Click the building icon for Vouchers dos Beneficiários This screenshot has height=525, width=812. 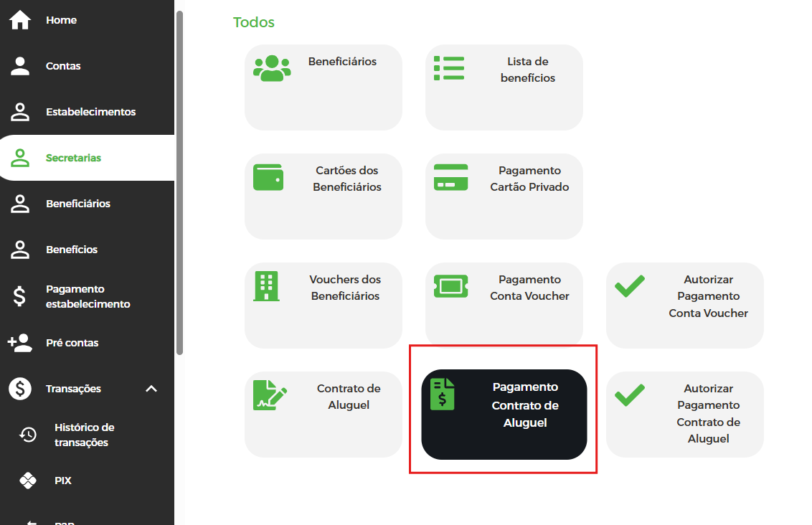click(266, 286)
